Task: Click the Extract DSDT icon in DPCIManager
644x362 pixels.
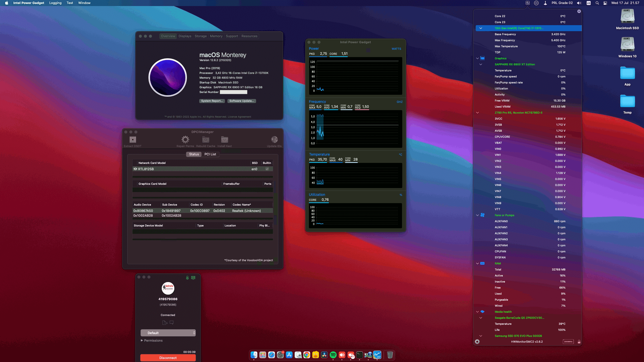Action: pos(132,140)
